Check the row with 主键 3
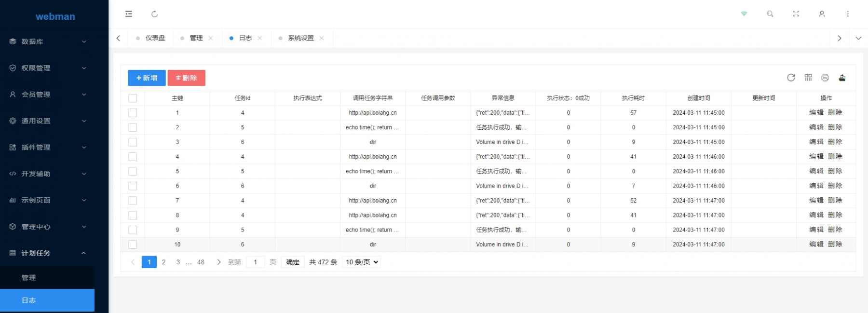This screenshot has width=868, height=313. (133, 142)
